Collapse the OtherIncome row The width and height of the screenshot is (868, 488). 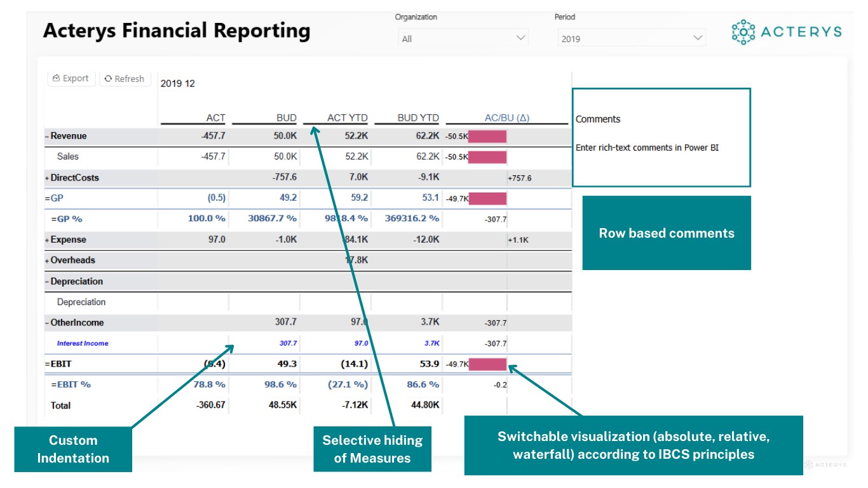[47, 323]
